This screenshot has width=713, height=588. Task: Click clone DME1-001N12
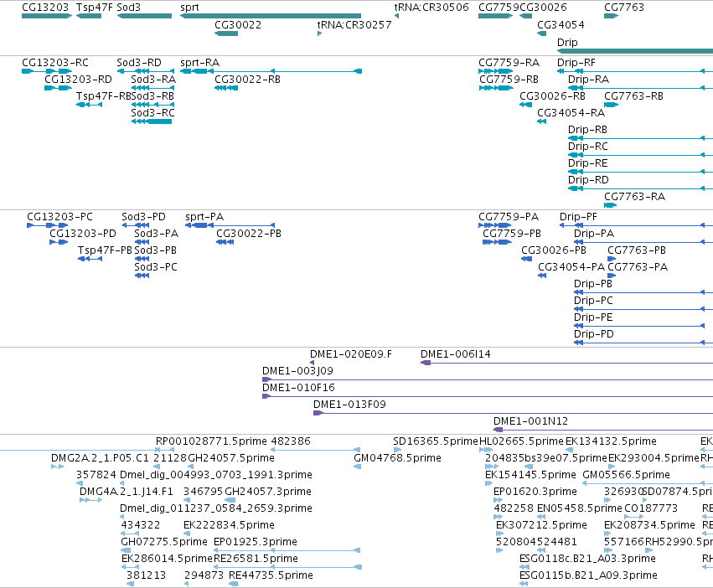pyautogui.click(x=530, y=421)
